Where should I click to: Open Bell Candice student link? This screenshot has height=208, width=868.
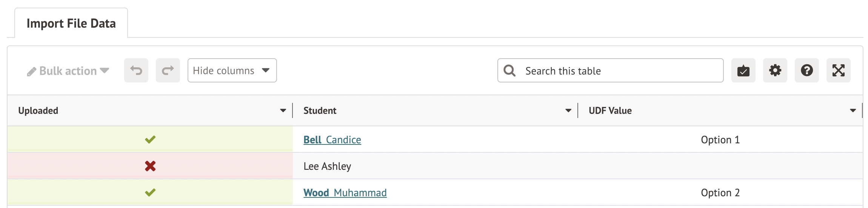[x=332, y=140]
